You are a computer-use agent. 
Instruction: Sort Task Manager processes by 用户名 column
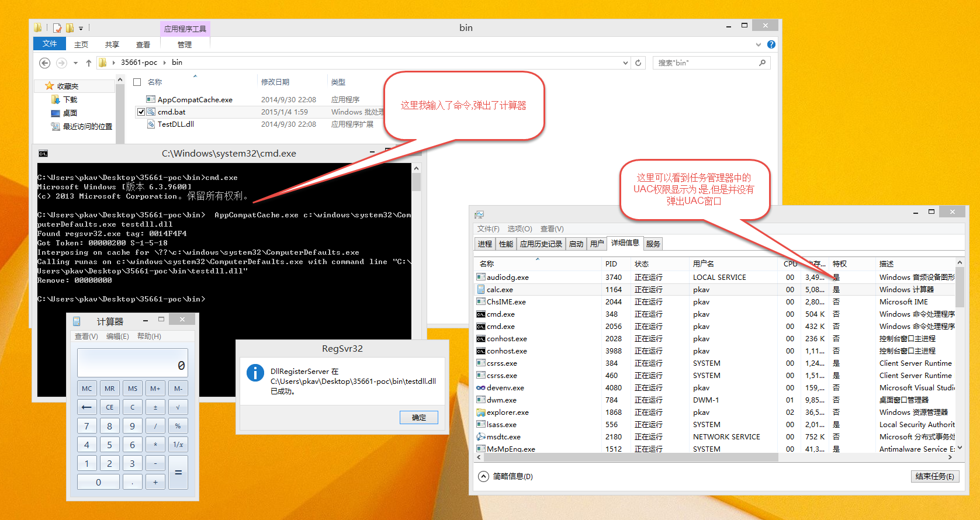point(735,264)
